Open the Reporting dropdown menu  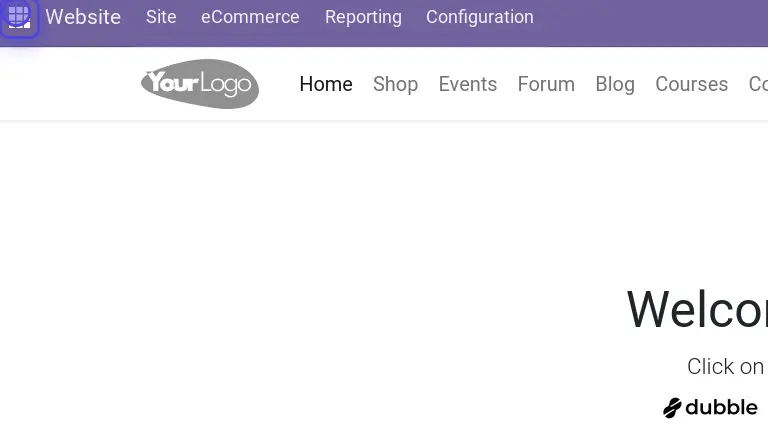363,17
